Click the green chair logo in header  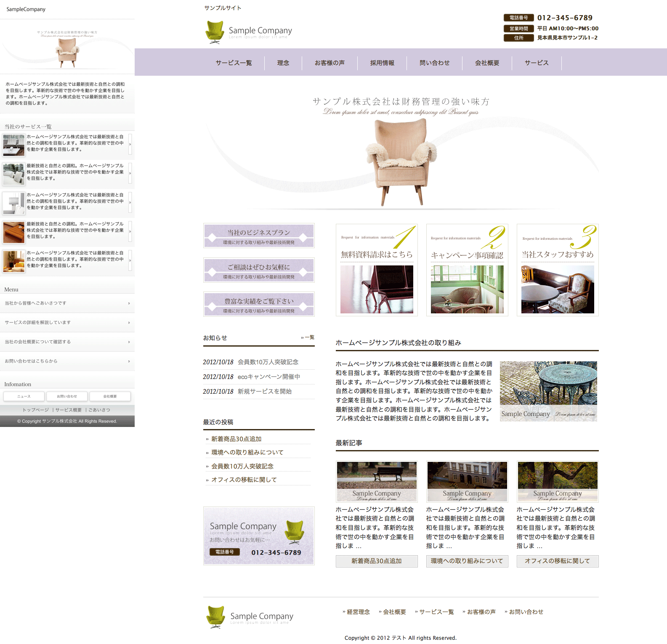[x=215, y=32]
